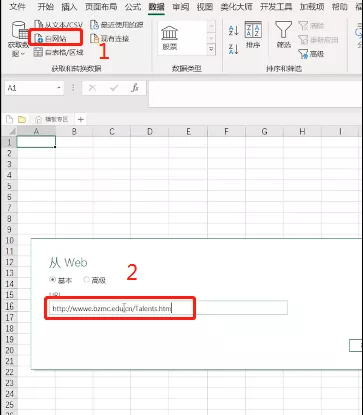Open the 加载项 (Add-ins) tab
Viewport: 363px width, 415px height.
pyautogui.click(x=312, y=6)
